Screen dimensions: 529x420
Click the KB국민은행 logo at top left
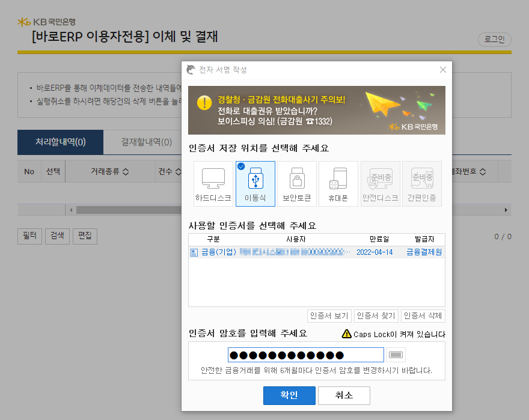[46, 22]
